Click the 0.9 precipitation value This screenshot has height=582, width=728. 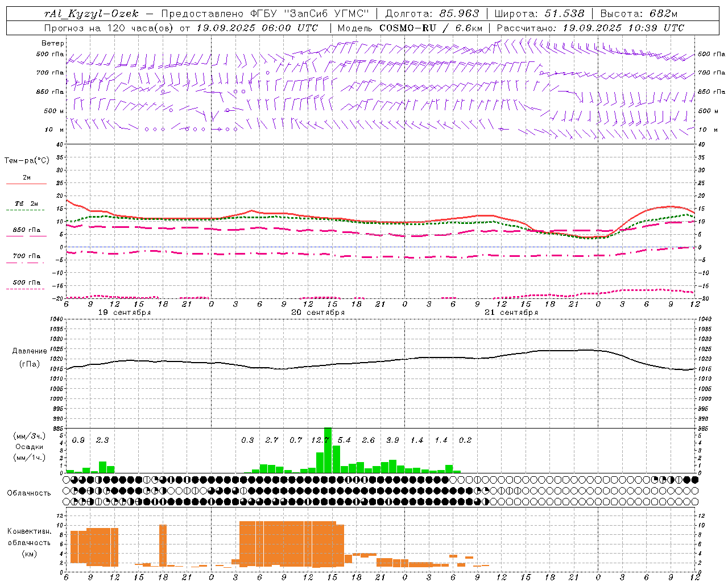78,440
